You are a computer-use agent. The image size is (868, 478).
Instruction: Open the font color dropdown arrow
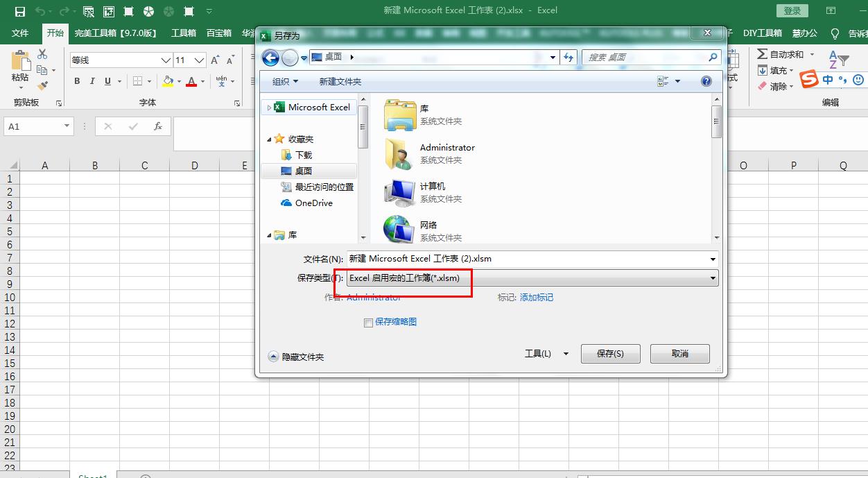click(x=202, y=82)
